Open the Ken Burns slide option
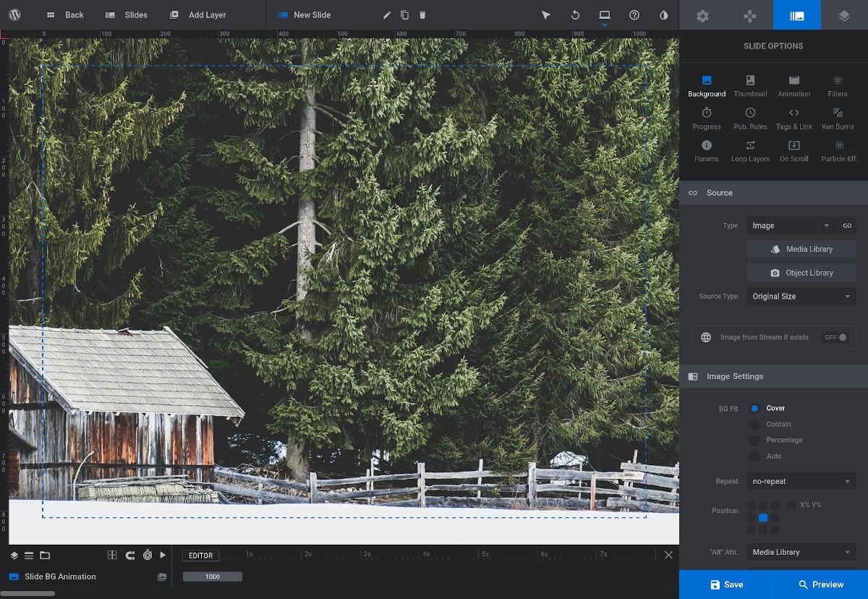 point(838,118)
